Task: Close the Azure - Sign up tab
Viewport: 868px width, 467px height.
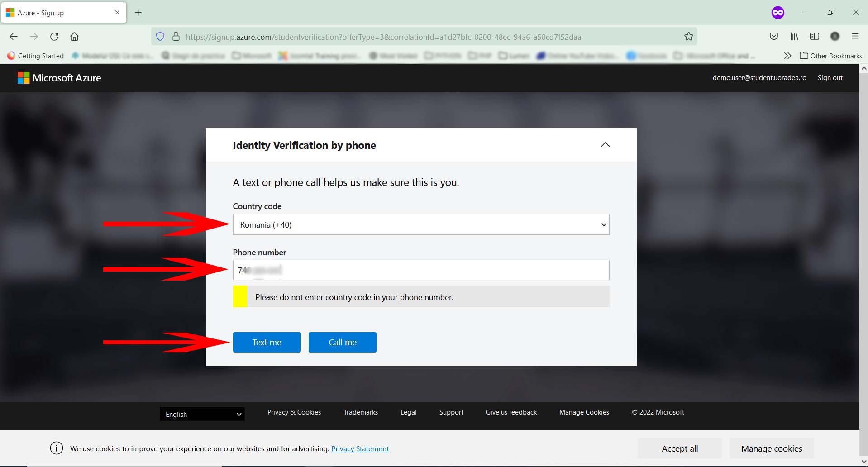Action: point(117,13)
